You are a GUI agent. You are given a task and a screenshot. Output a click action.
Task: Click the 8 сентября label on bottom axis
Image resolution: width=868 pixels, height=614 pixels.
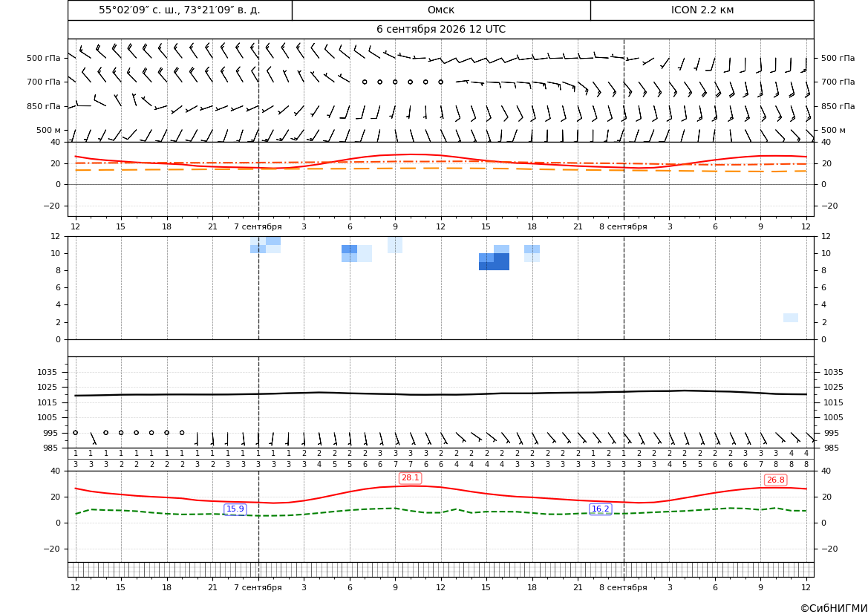click(623, 587)
